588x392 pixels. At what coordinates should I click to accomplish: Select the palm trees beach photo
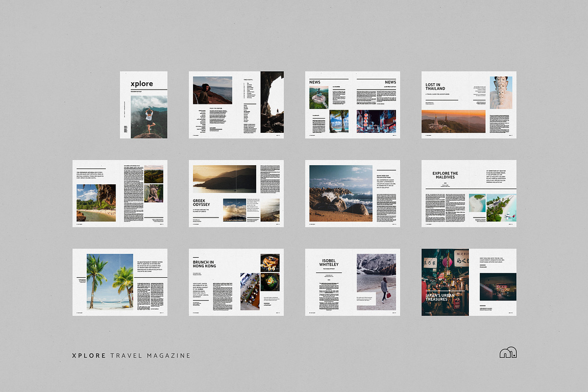point(110,281)
